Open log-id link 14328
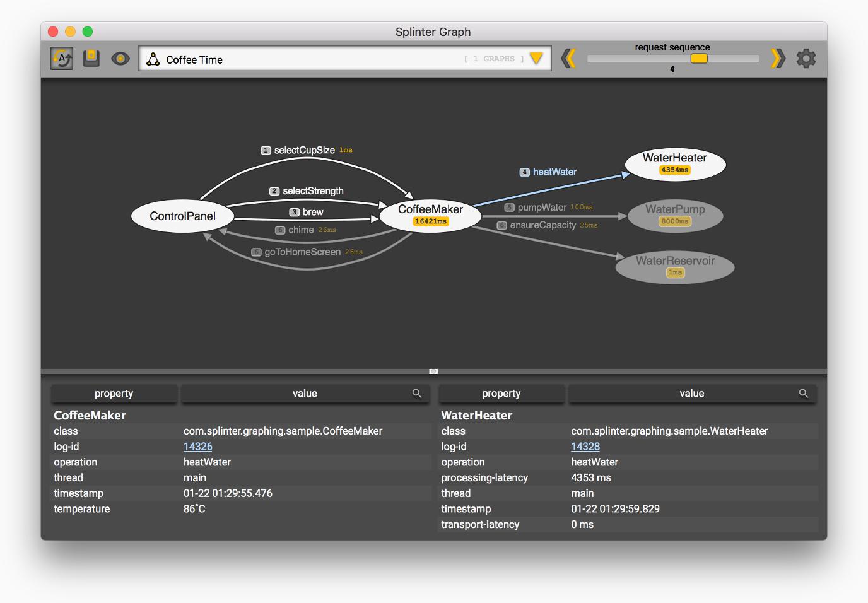Viewport: 868px width, 603px height. 585,447
